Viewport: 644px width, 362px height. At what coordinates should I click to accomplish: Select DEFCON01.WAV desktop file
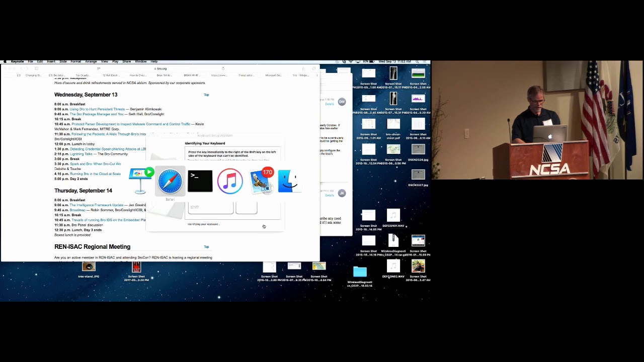[x=393, y=218]
